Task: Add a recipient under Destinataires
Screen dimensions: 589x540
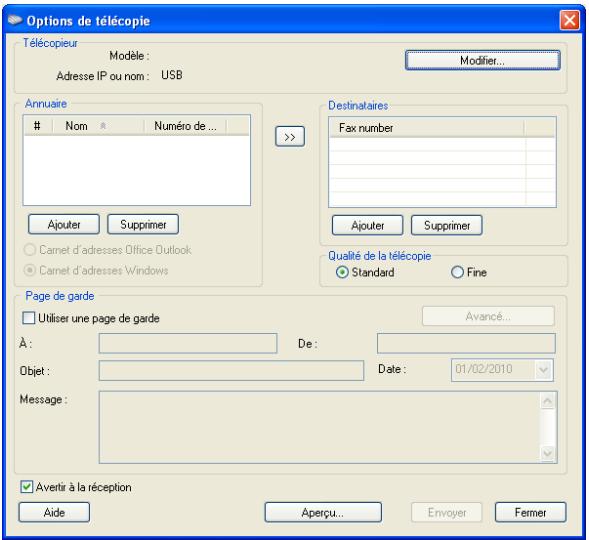Action: (367, 225)
